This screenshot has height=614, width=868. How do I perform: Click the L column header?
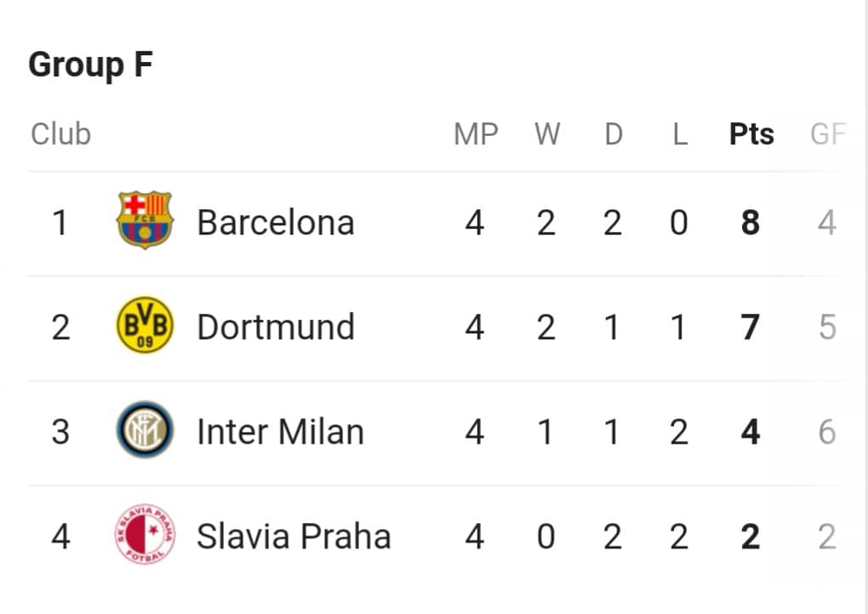[680, 134]
